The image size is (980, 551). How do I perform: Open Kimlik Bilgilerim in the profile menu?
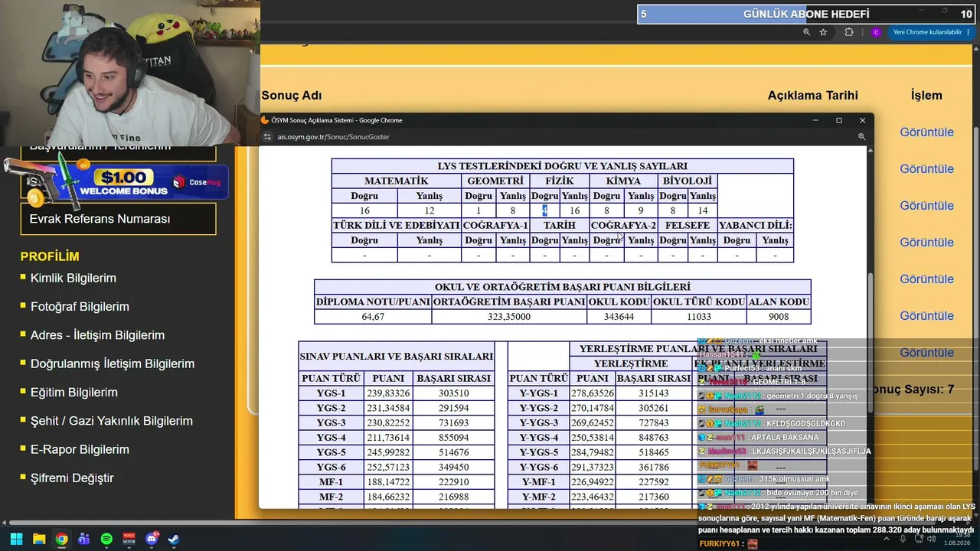coord(73,278)
